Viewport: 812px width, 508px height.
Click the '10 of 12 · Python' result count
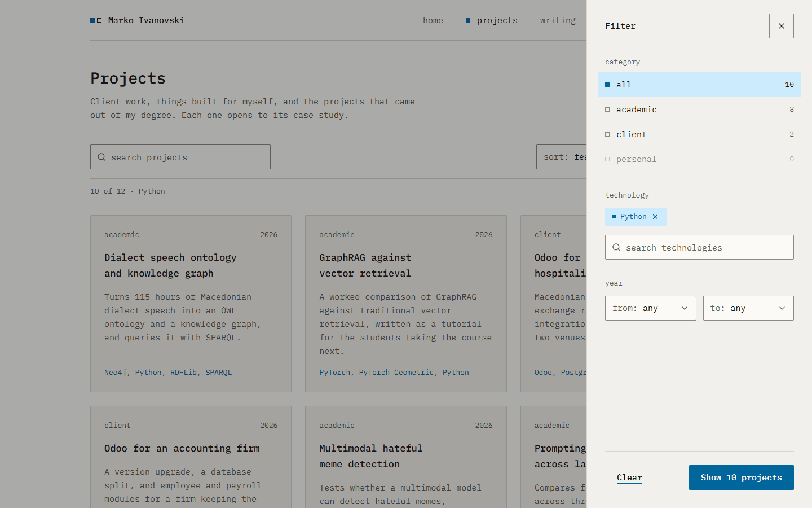[127, 191]
